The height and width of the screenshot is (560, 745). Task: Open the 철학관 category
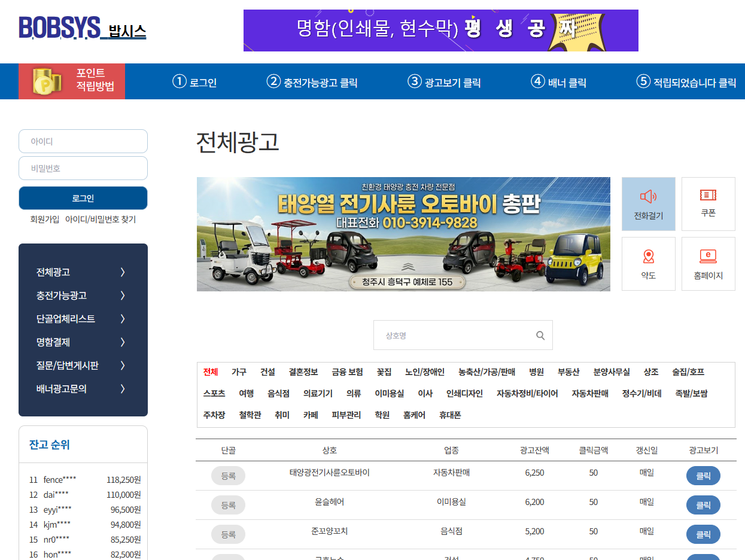250,415
